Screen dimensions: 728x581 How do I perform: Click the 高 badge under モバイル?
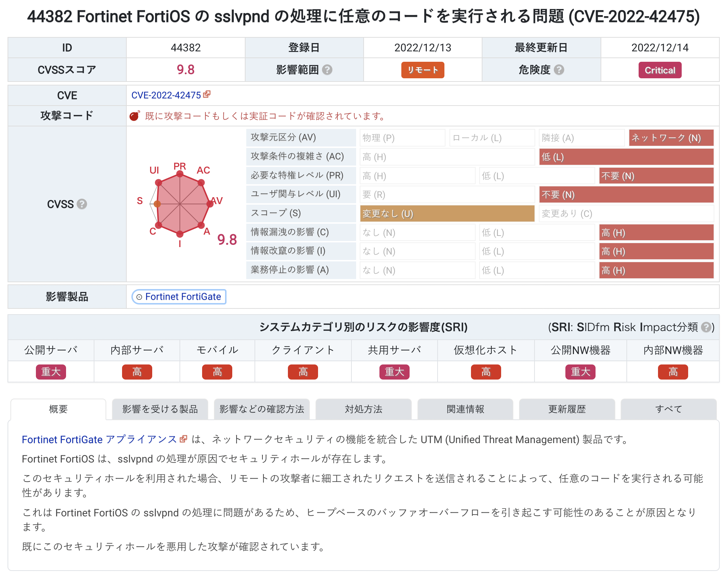tap(217, 372)
